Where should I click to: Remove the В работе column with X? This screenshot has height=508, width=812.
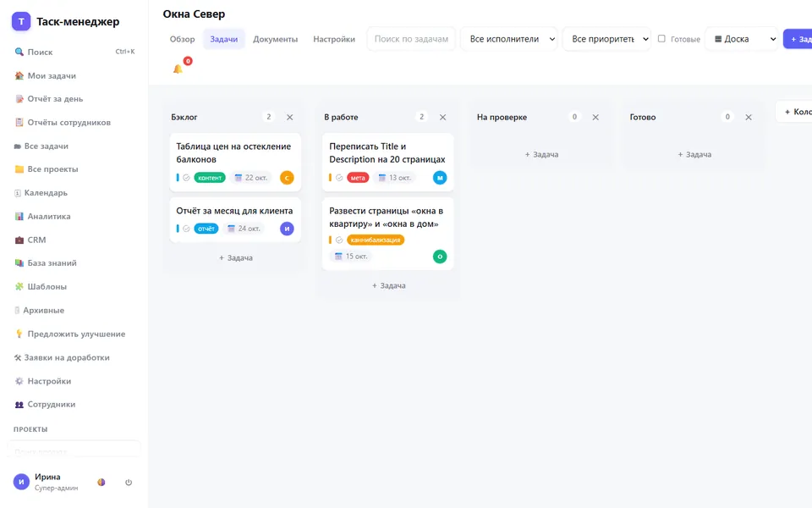[442, 117]
